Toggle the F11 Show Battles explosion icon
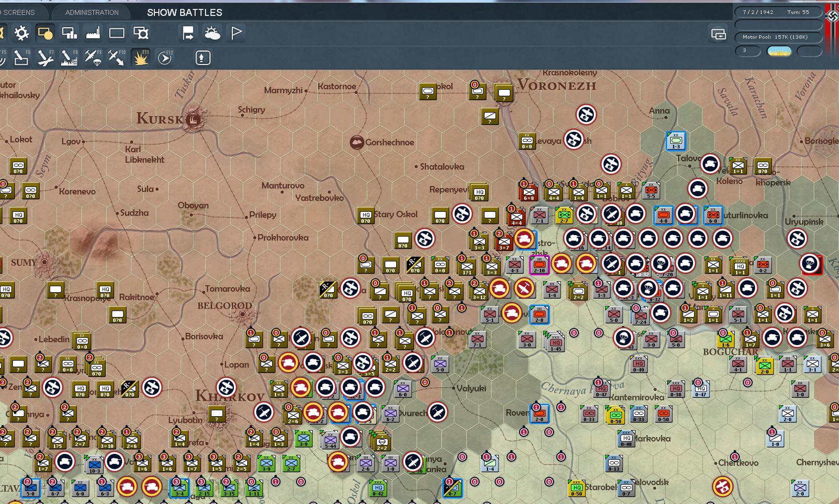The image size is (839, 504). (x=140, y=58)
